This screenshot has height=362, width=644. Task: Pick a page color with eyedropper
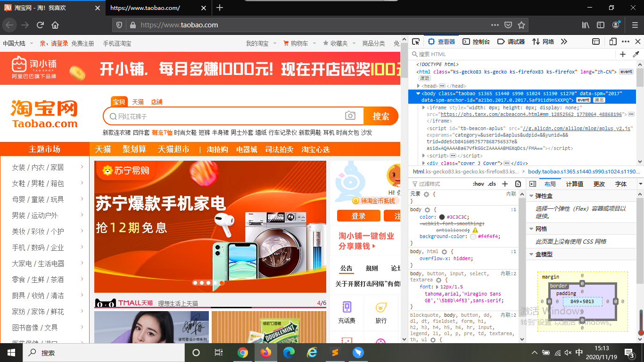[x=636, y=54]
